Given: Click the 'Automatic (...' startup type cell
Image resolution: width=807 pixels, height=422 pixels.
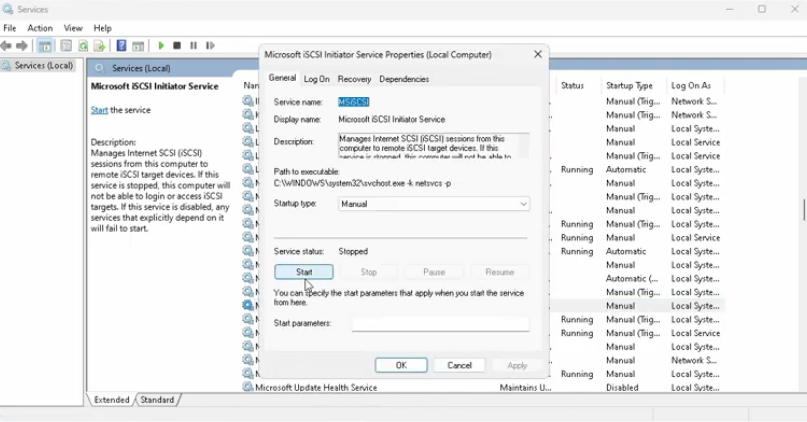Looking at the screenshot, I should pyautogui.click(x=631, y=278).
